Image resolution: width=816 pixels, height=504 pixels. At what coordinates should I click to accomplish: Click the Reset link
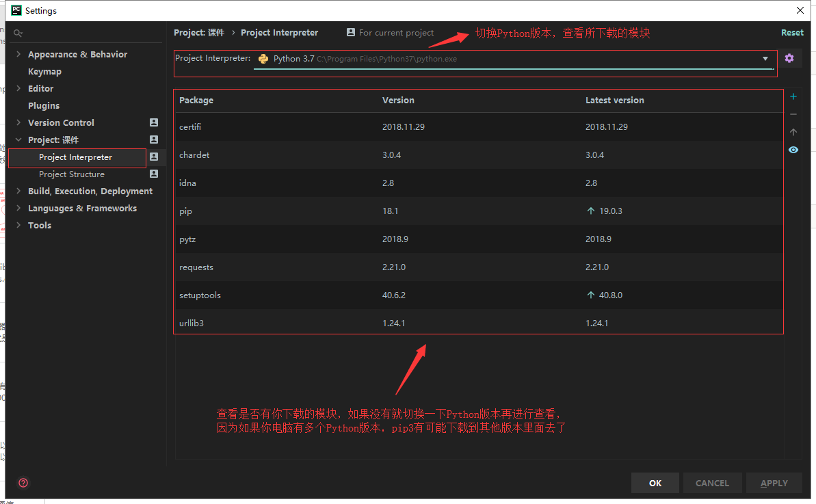pyautogui.click(x=792, y=32)
